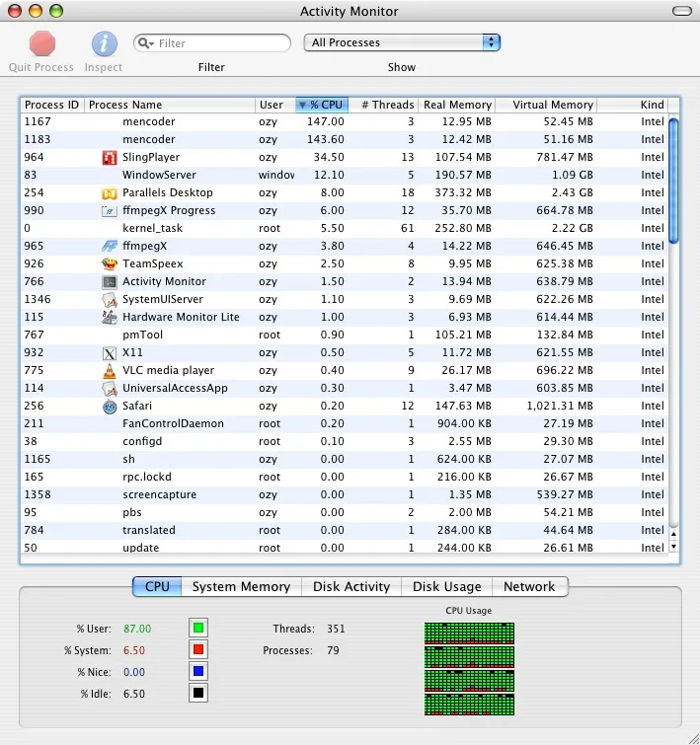Viewport: 700px width, 745px height.
Task: Switch to the System Memory tab
Action: pos(241,586)
